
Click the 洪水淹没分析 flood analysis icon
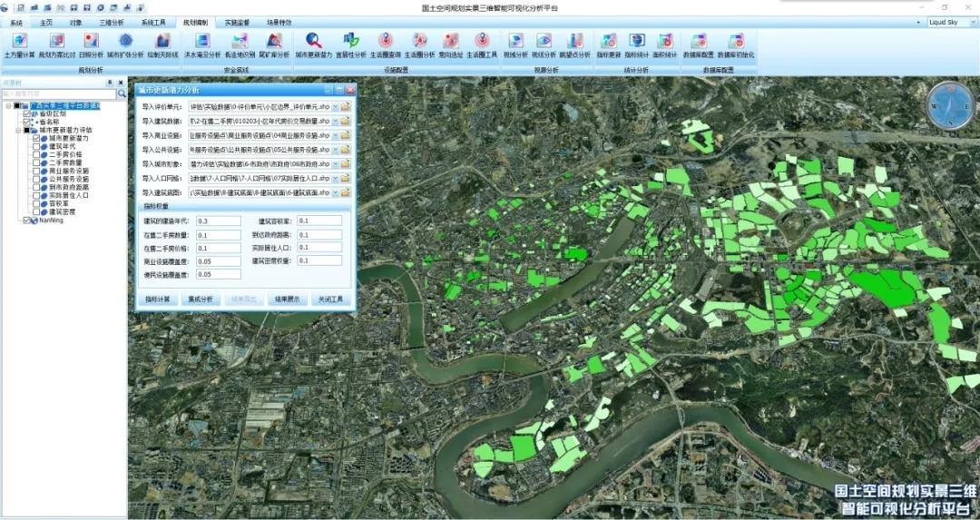202,41
